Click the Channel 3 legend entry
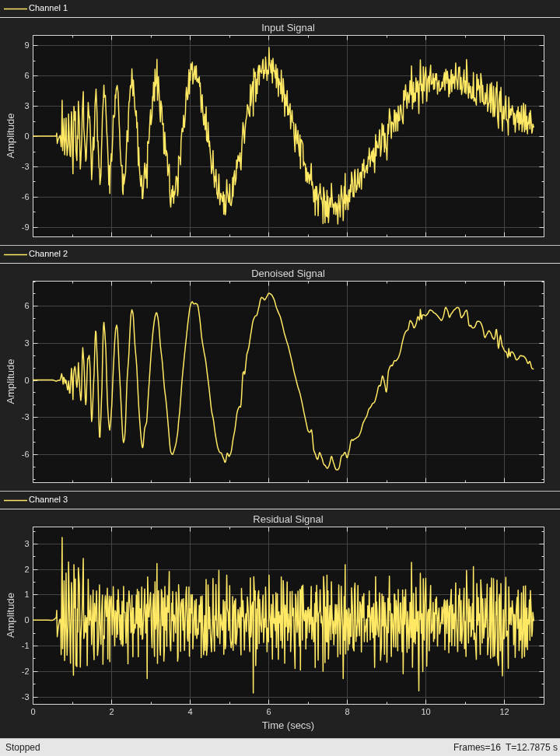560x756 pixels. pos(36,499)
